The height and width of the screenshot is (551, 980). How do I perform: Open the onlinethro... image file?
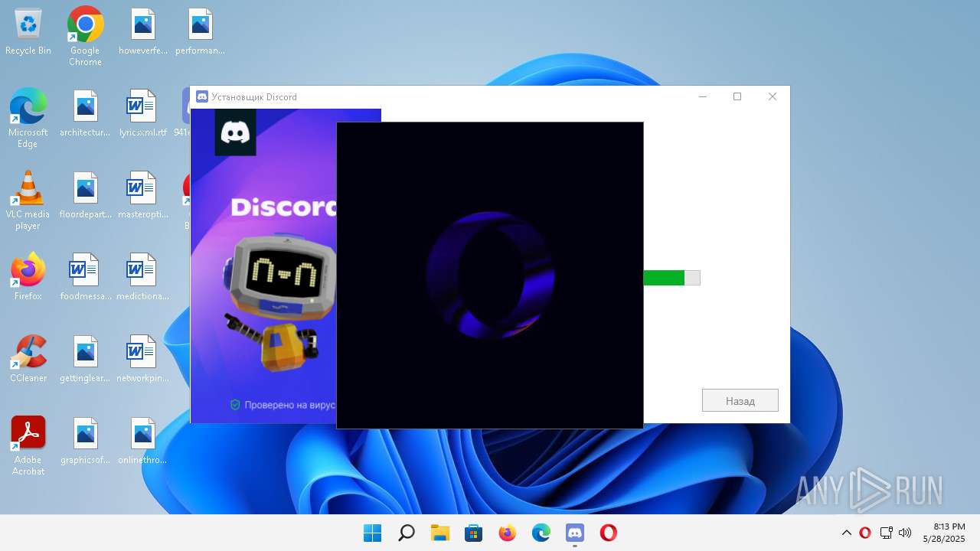click(143, 442)
